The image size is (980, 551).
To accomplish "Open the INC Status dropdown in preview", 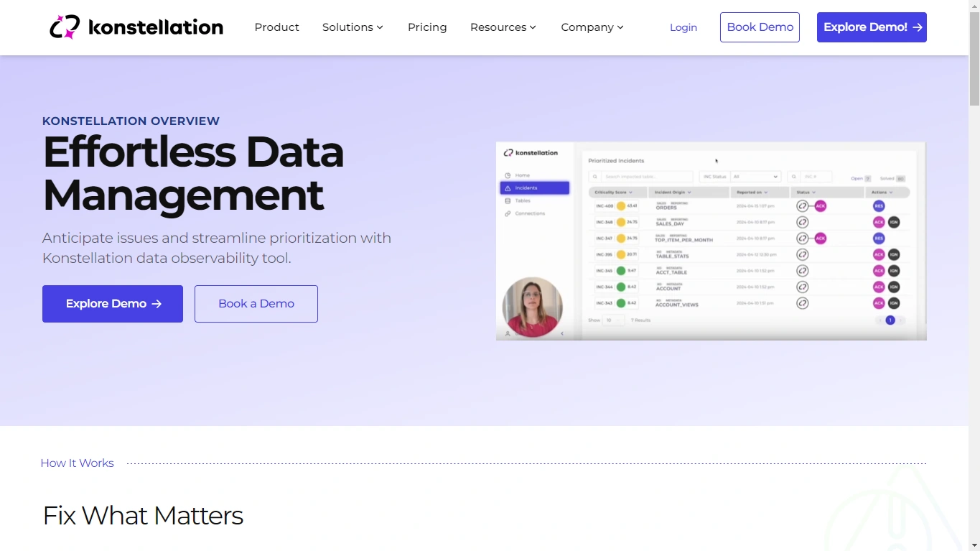I will click(755, 177).
